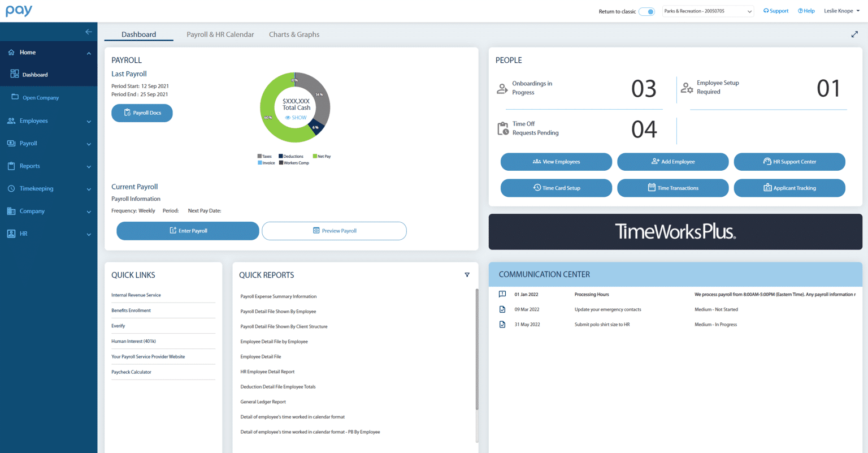This screenshot has width=868, height=453.
Task: Click the Enter Payroll button
Action: click(x=187, y=231)
